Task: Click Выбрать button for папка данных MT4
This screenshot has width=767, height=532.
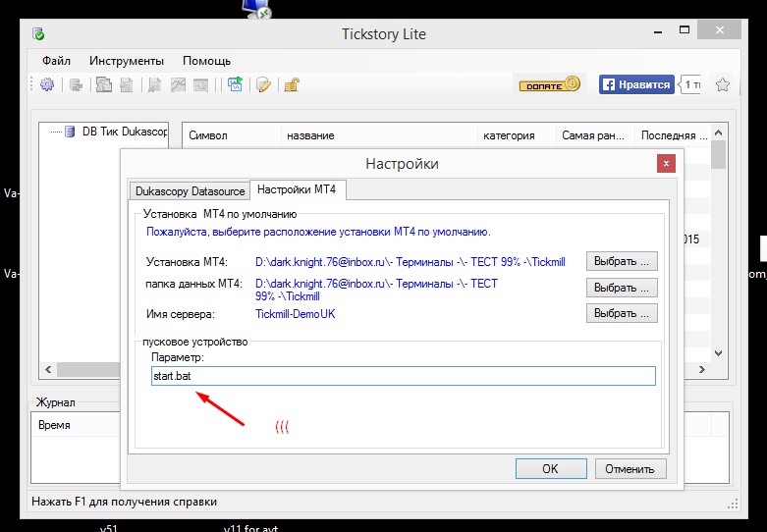Action: 622,288
